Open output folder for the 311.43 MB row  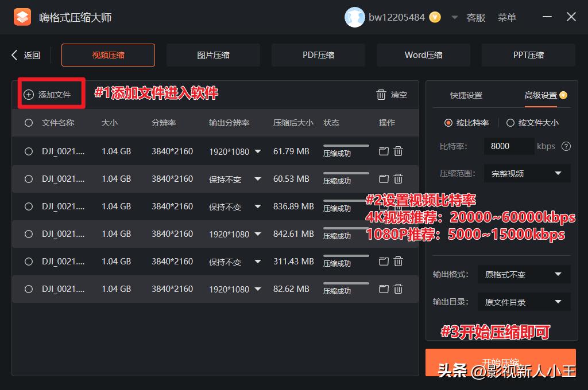point(384,261)
